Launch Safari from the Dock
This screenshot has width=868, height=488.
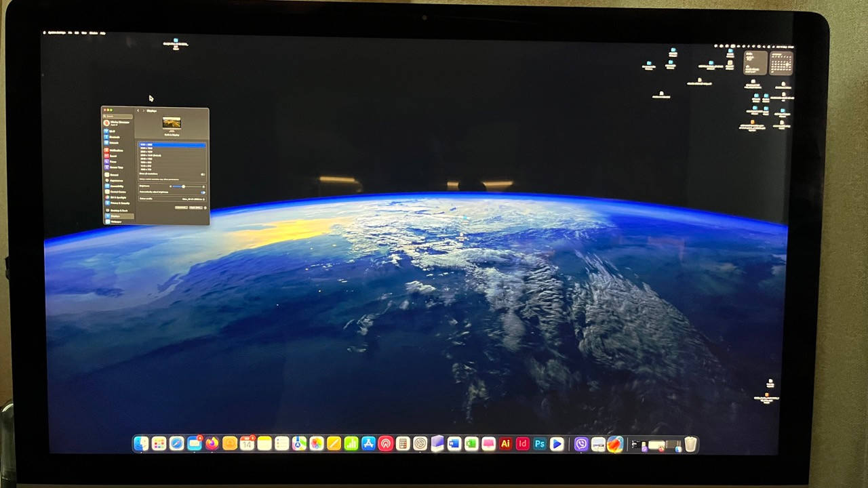coord(176,444)
